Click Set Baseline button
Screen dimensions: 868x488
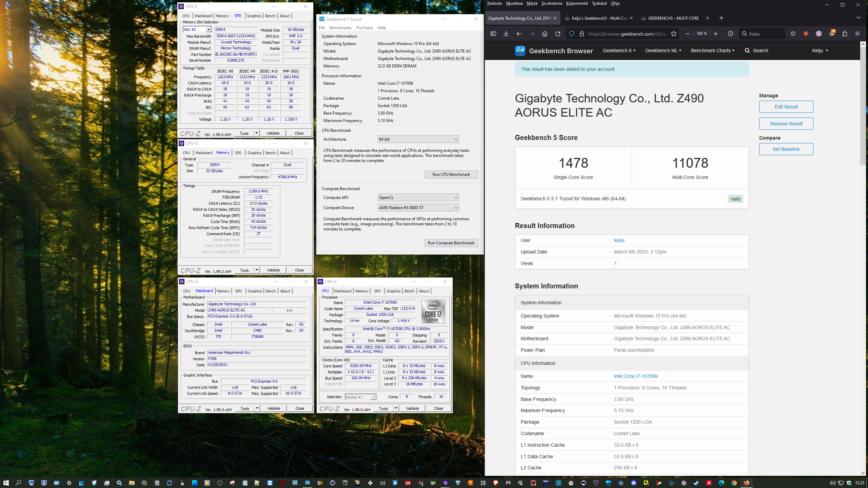click(x=786, y=149)
